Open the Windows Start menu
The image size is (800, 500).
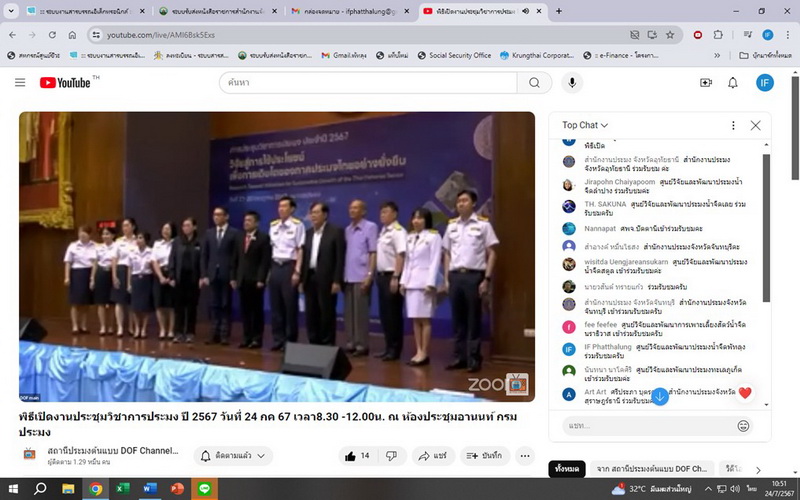coord(13,489)
